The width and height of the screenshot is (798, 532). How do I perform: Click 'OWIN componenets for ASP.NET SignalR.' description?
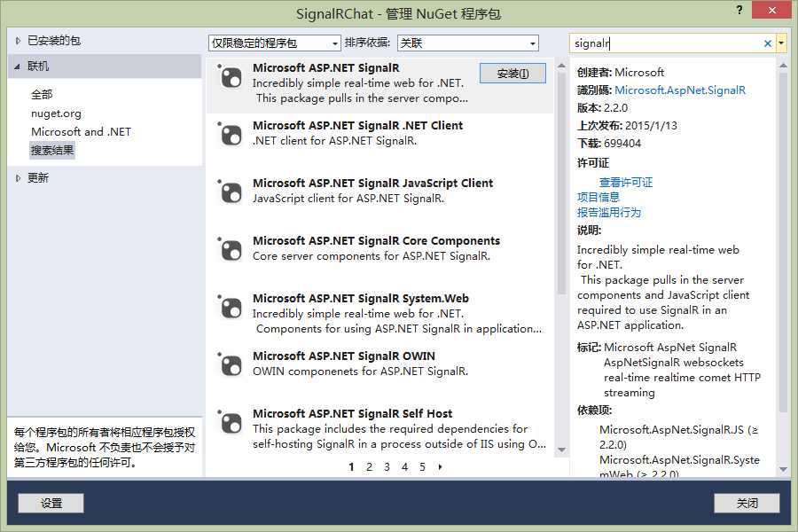[x=360, y=371]
